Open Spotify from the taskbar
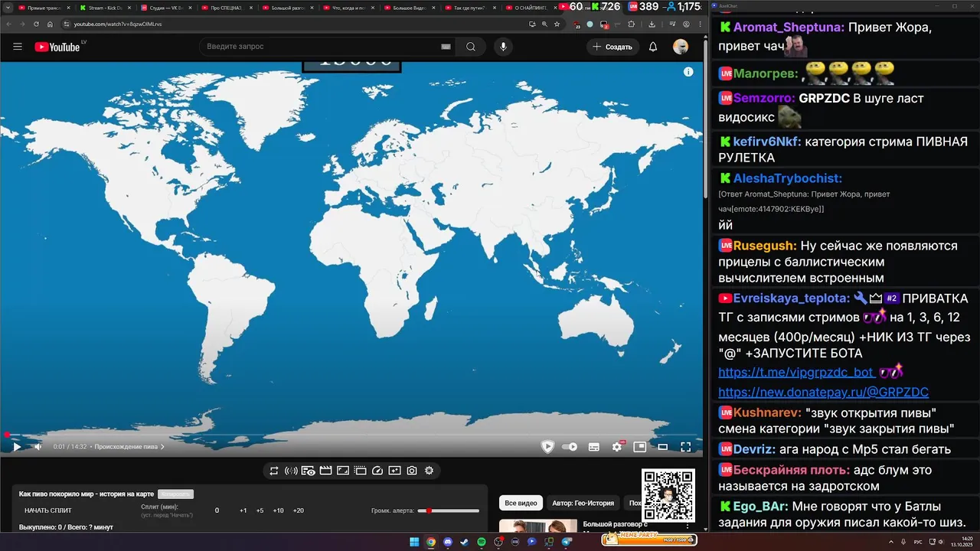Screen dimensions: 980x551 482,542
